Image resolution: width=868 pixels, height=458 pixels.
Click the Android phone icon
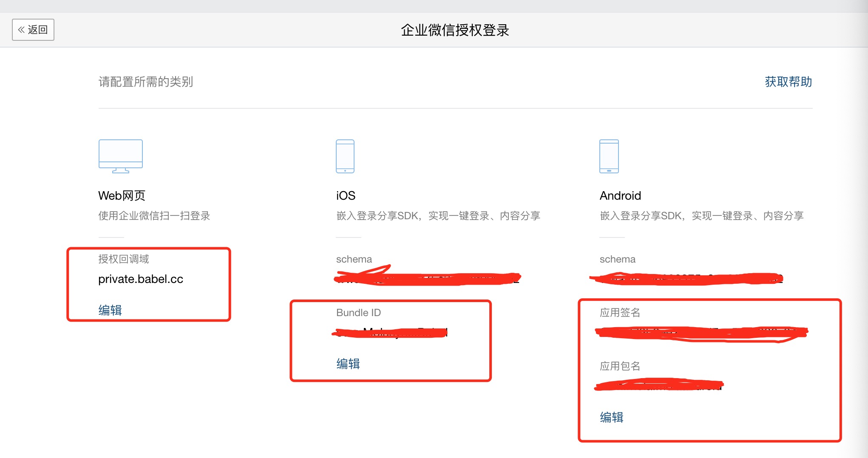(x=609, y=156)
